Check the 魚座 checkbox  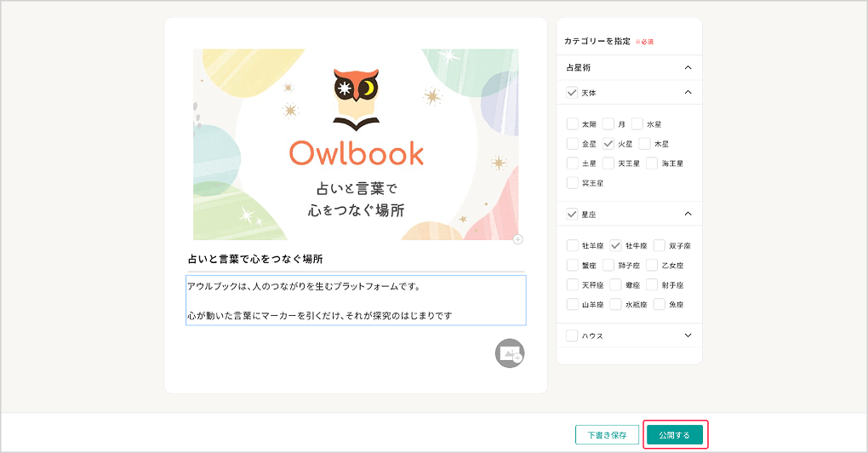(660, 304)
